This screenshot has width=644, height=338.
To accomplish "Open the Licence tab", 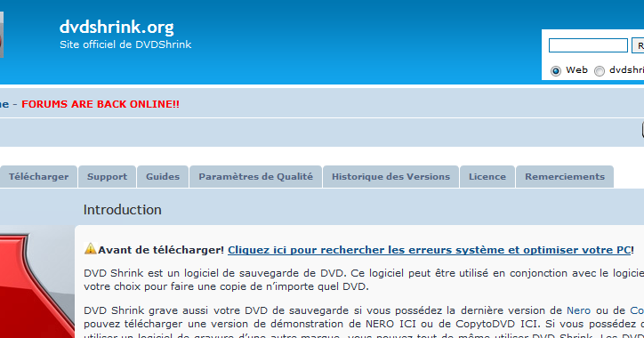I will click(x=487, y=177).
